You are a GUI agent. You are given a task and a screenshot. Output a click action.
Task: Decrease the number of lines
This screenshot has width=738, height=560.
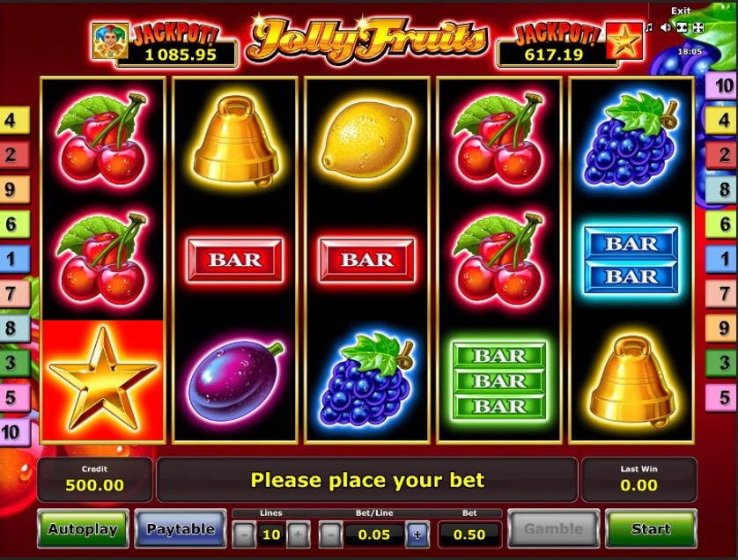coord(244,534)
